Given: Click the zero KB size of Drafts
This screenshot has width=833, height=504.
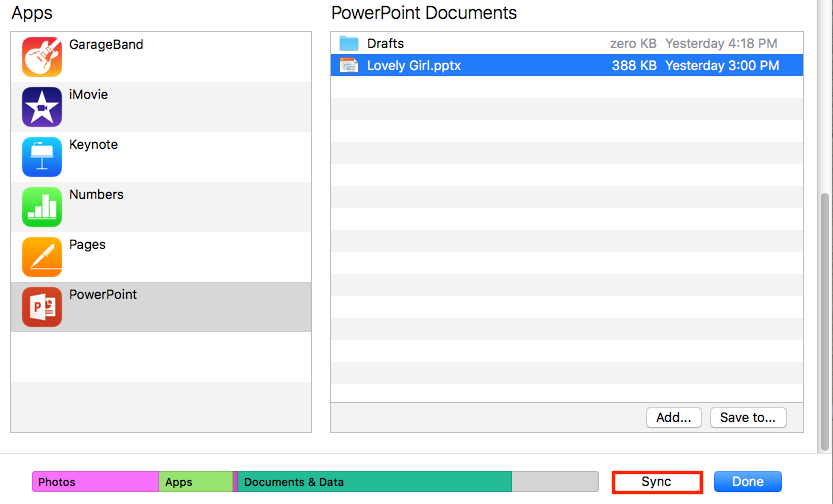Looking at the screenshot, I should pyautogui.click(x=633, y=43).
